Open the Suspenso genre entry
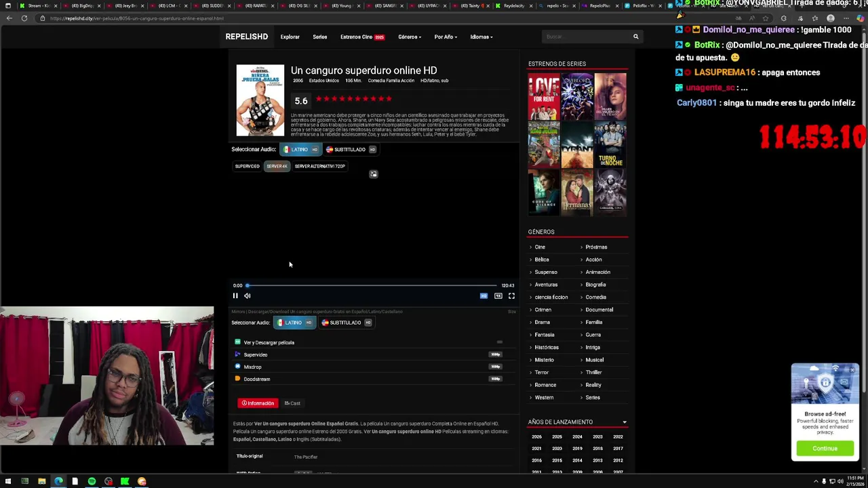Image resolution: width=868 pixels, height=488 pixels. pyautogui.click(x=546, y=272)
